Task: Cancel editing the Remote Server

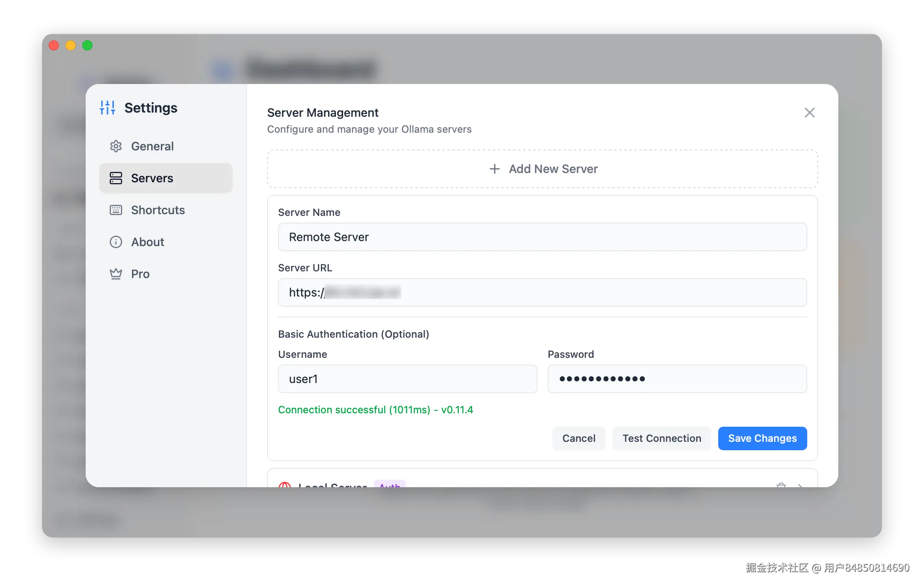Action: coord(578,438)
